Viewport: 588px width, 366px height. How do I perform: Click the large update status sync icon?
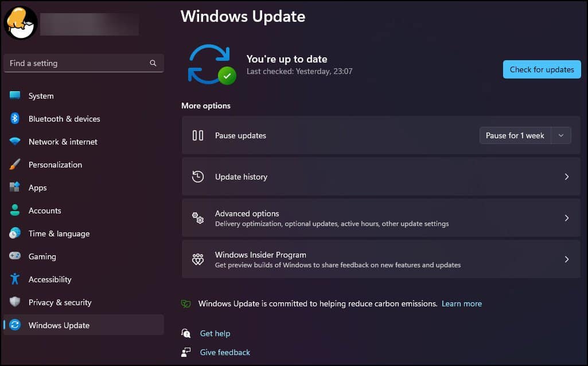coord(212,64)
